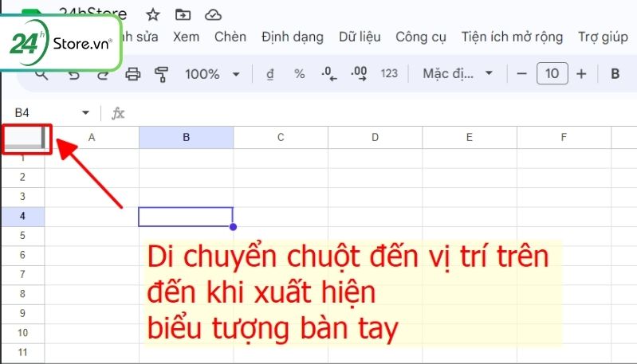The height and width of the screenshot is (364, 637).
Task: Open the name box dropdown arrow
Action: tap(85, 112)
